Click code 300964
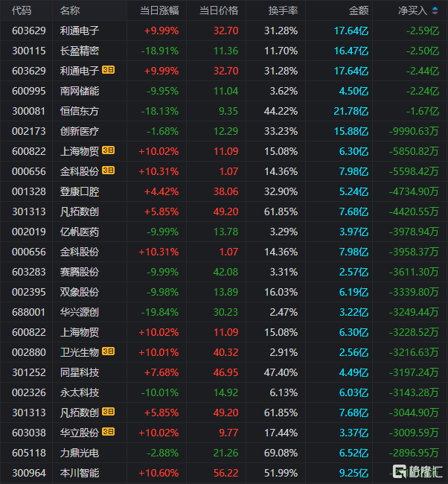448x484 pixels. pos(29,473)
